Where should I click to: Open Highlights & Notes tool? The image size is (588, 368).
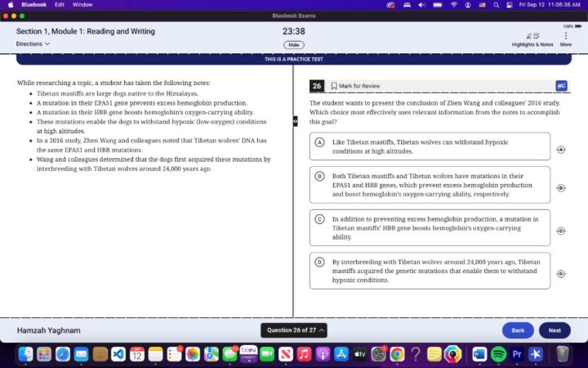532,39
